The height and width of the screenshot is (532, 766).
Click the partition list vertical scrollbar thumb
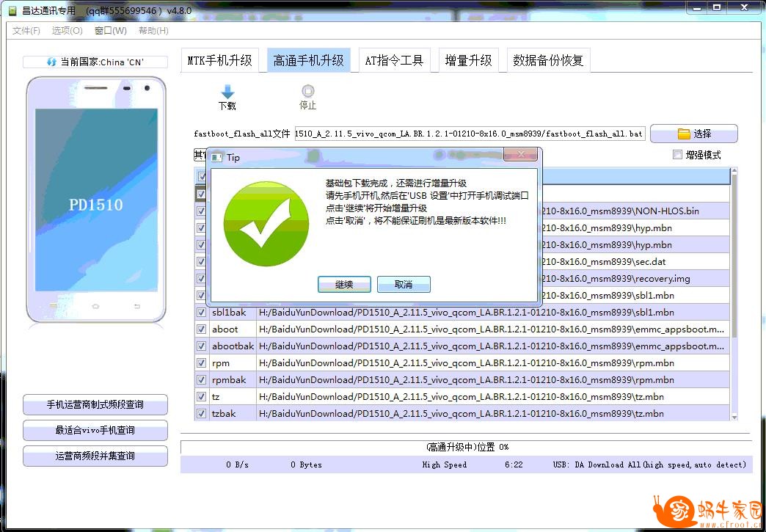point(734,257)
